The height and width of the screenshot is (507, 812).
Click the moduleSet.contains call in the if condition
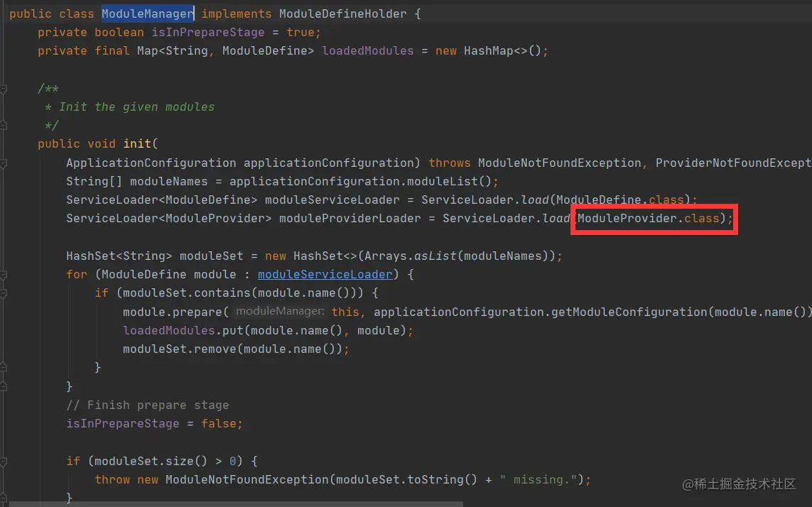pos(186,293)
